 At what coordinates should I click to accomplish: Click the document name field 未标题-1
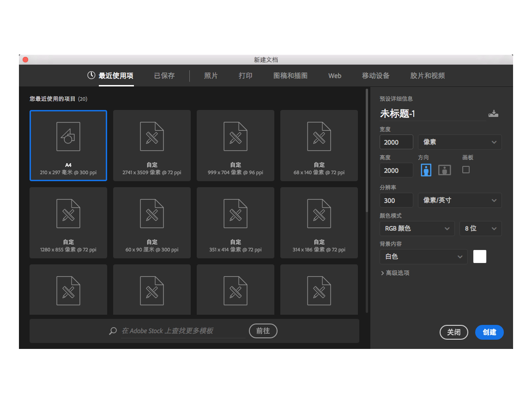point(433,114)
